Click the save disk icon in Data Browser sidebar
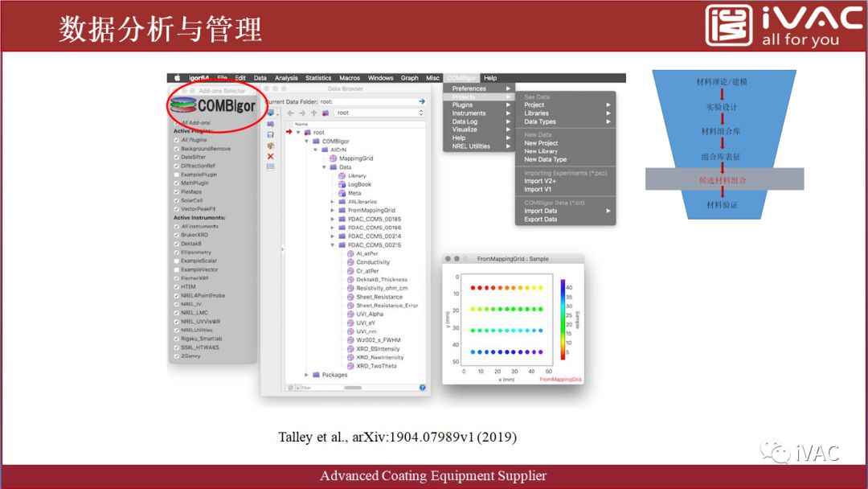The image size is (868, 489). click(270, 134)
